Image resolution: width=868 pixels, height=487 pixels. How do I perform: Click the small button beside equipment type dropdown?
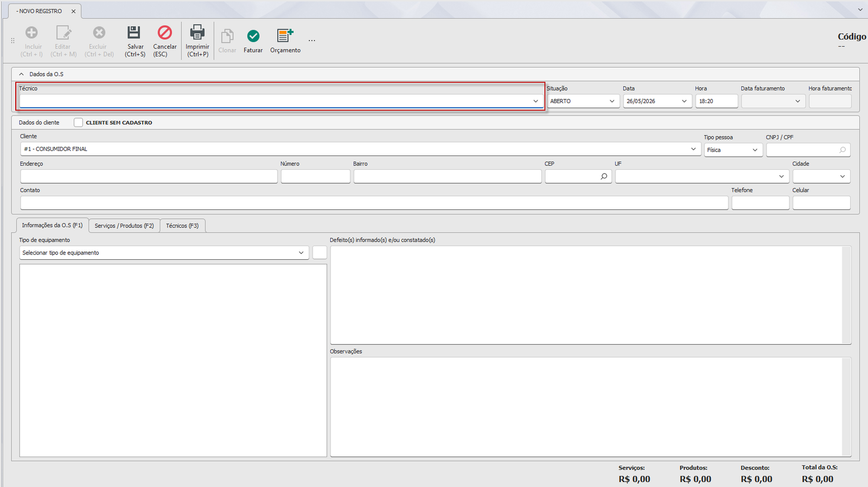click(x=320, y=253)
